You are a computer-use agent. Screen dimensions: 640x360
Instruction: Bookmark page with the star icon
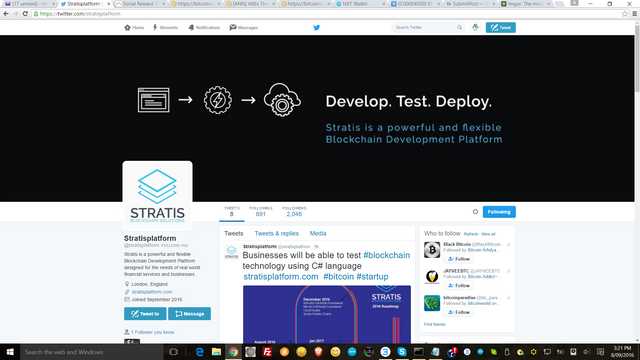pos(625,13)
